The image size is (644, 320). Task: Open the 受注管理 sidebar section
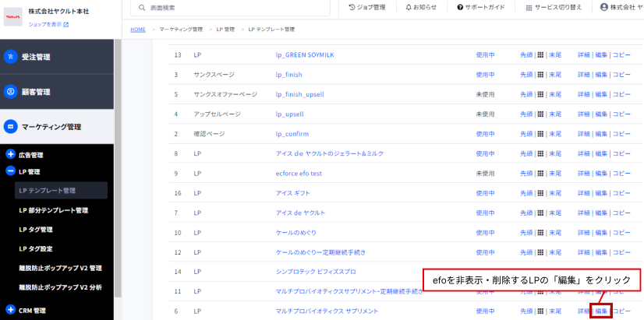[57, 57]
